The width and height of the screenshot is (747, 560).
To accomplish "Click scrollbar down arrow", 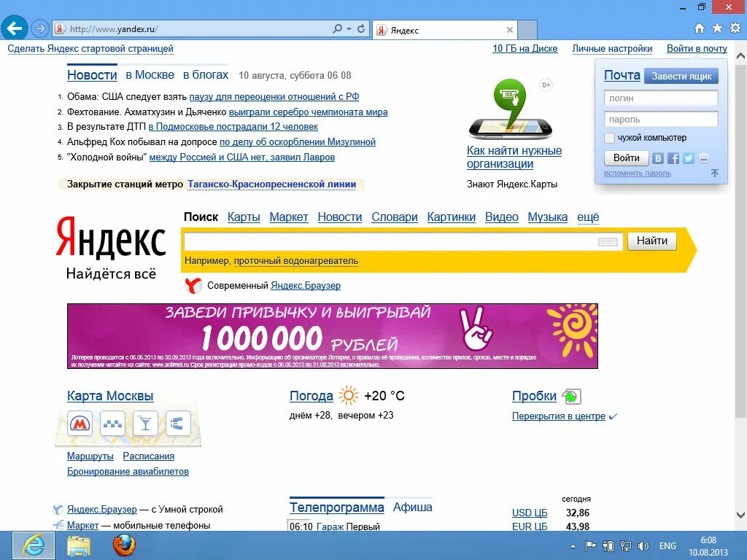I will click(x=741, y=516).
